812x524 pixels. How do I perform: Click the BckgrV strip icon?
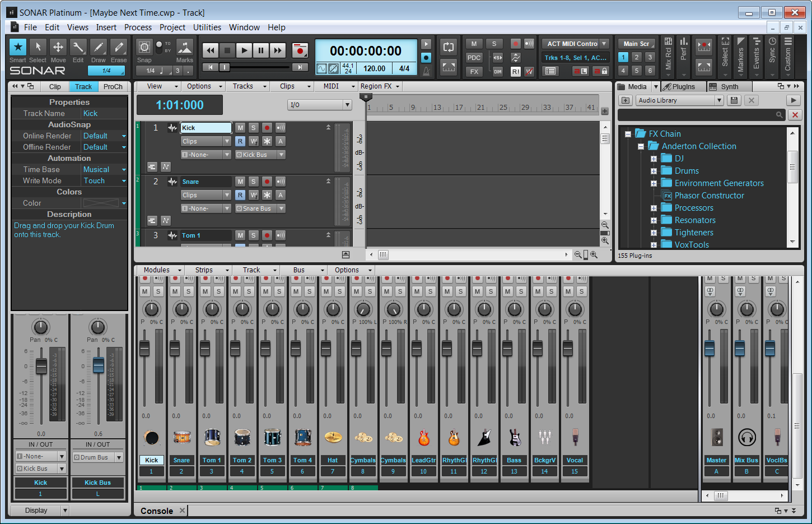[544, 437]
